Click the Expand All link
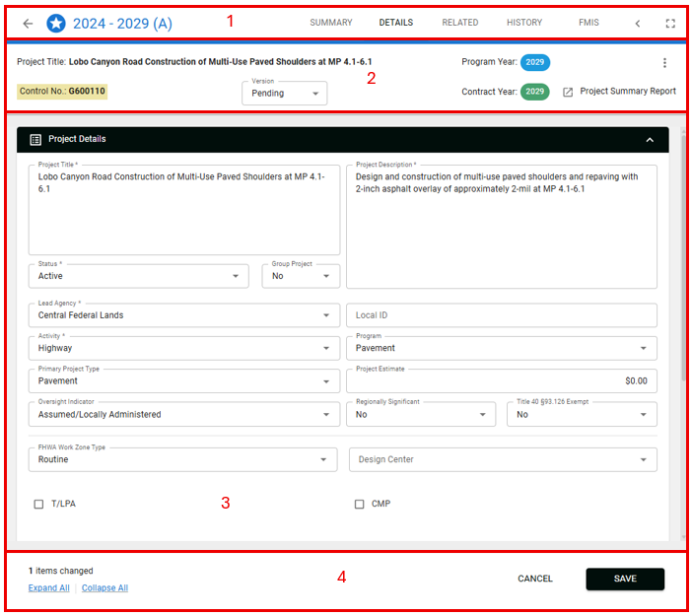The width and height of the screenshot is (692, 616). coord(49,588)
